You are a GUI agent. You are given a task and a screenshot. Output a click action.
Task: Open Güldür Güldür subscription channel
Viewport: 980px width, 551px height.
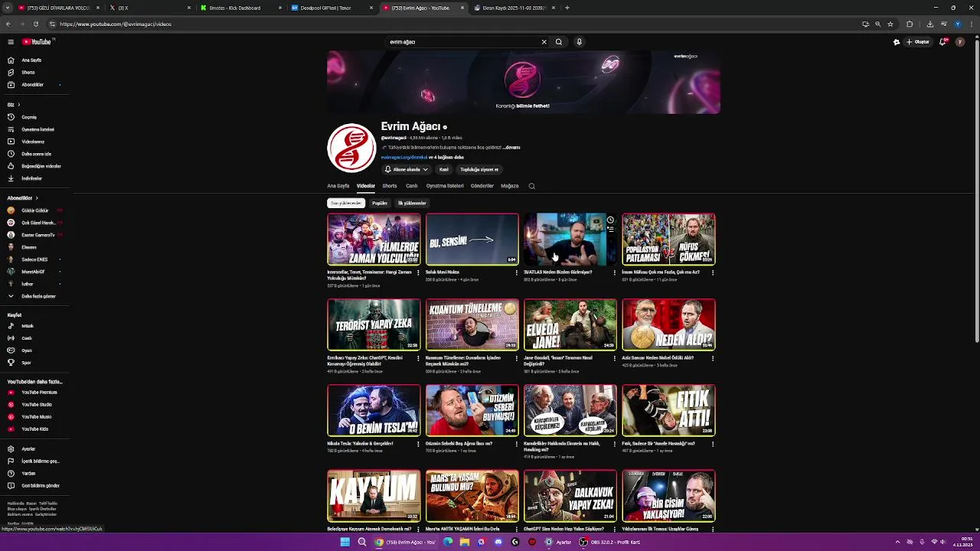[x=34, y=210]
